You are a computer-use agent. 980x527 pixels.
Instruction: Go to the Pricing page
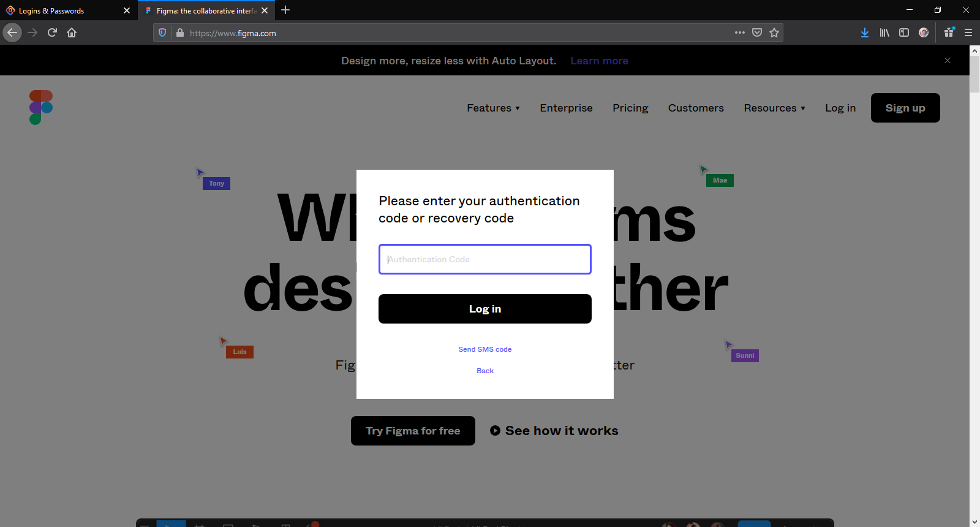[630, 108]
